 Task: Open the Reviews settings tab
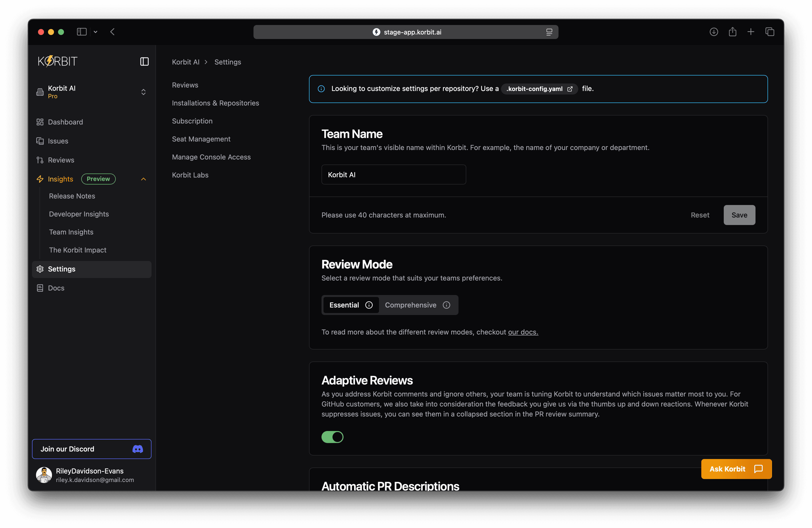(185, 85)
